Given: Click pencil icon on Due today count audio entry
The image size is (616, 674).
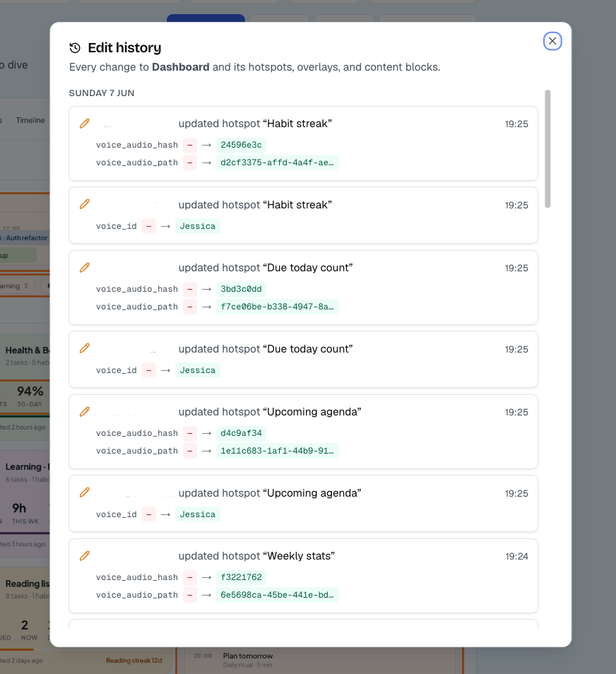Looking at the screenshot, I should (85, 267).
